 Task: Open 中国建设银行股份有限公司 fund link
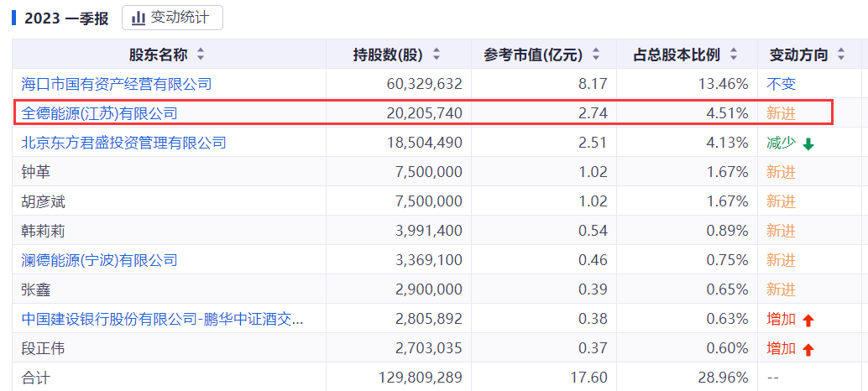(162, 319)
